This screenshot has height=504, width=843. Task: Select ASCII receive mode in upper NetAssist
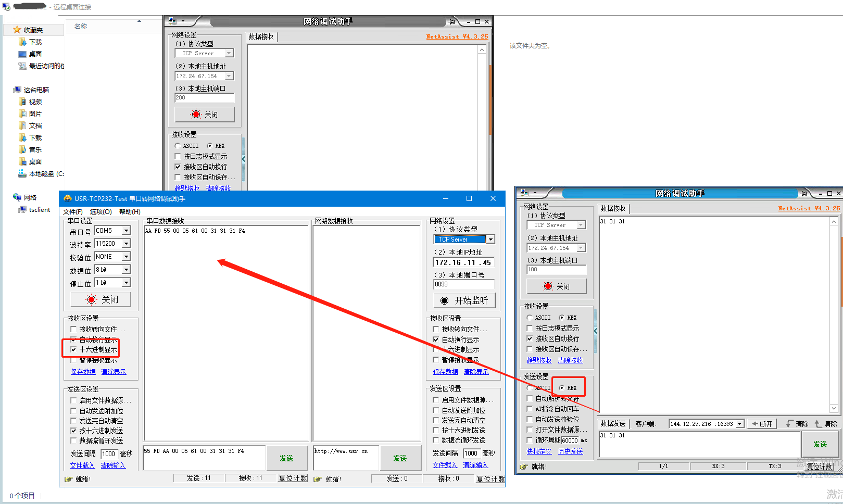pyautogui.click(x=178, y=146)
